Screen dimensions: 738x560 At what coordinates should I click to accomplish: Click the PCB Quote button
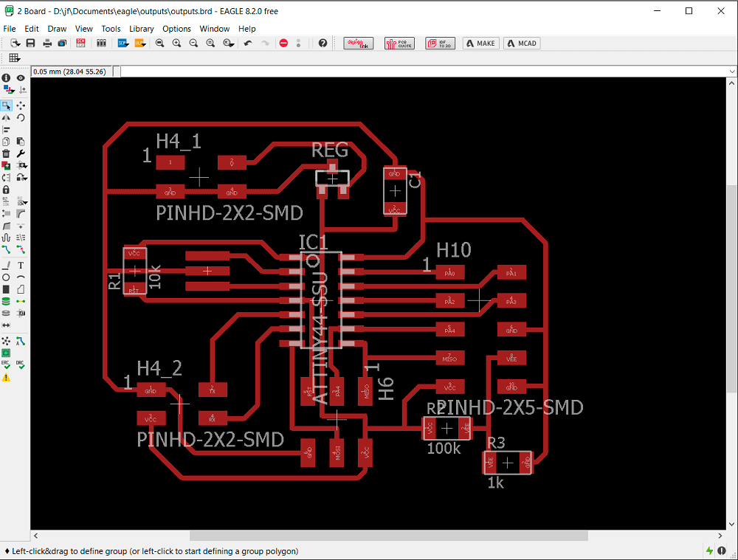pos(399,44)
